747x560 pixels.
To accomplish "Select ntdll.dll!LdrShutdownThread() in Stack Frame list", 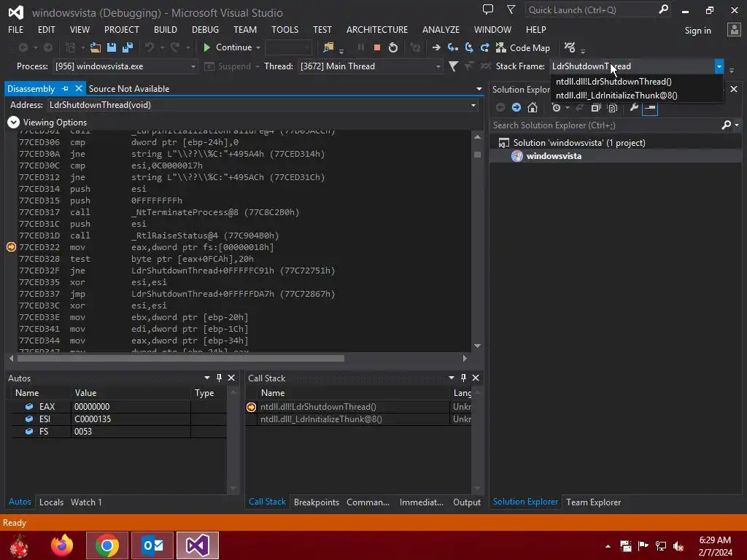I will 637,82.
